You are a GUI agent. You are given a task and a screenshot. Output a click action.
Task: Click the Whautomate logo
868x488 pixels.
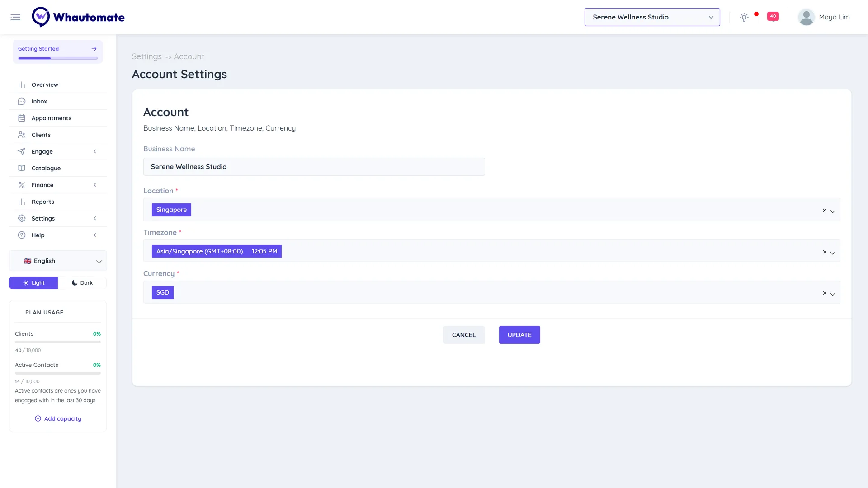[78, 17]
